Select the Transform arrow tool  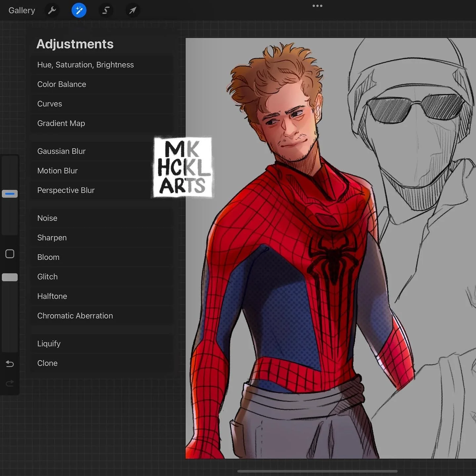click(133, 10)
